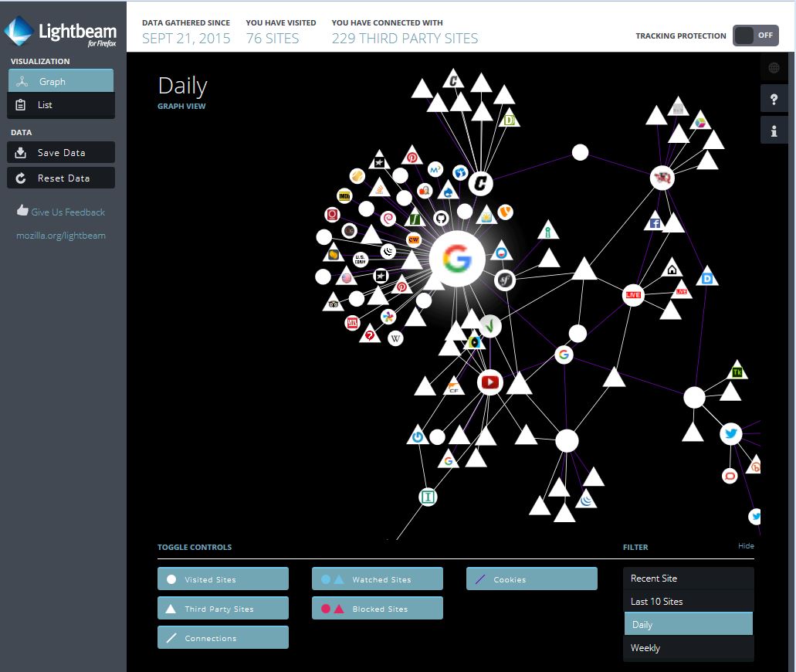Select the Weekly filter
Image resolution: width=796 pixels, height=672 pixels.
click(688, 647)
